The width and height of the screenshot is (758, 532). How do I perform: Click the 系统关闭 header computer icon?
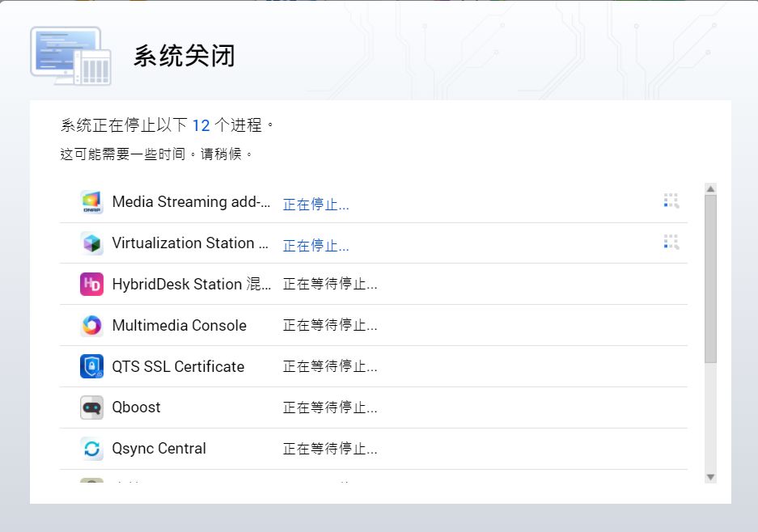(70, 56)
